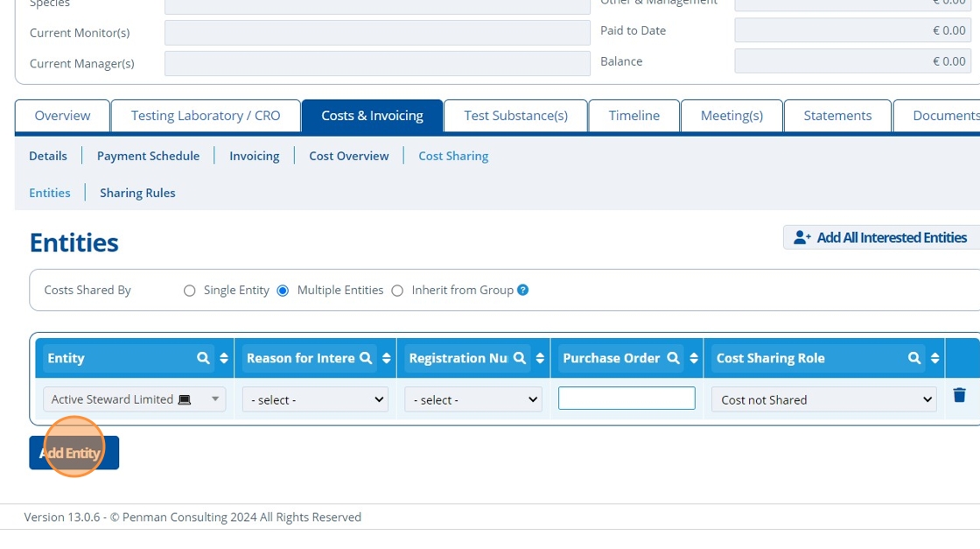
Task: Open the Cost not Shared role dropdown
Action: pyautogui.click(x=824, y=399)
